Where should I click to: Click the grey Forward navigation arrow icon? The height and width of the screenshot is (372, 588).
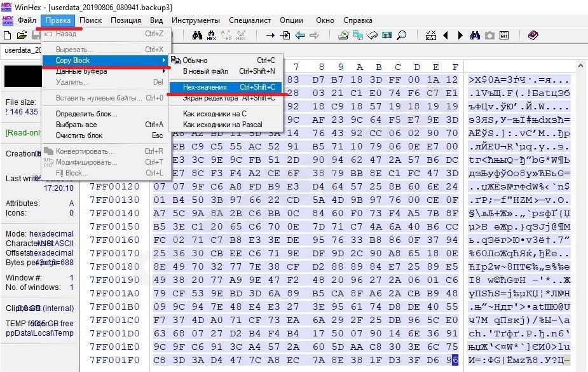coord(314,35)
